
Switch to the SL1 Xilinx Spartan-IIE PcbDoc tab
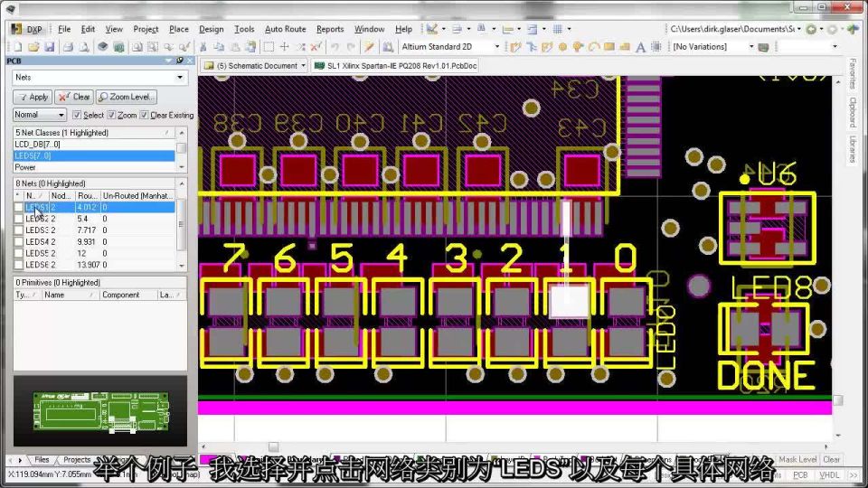tap(395, 65)
